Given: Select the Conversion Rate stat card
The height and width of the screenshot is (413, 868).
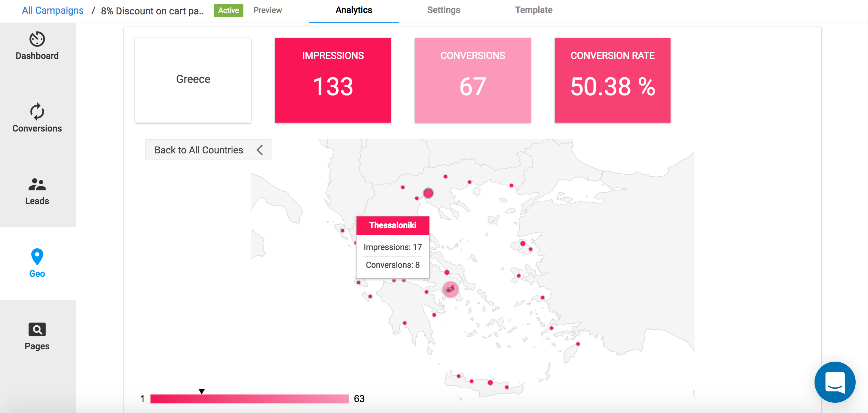Looking at the screenshot, I should pyautogui.click(x=612, y=80).
